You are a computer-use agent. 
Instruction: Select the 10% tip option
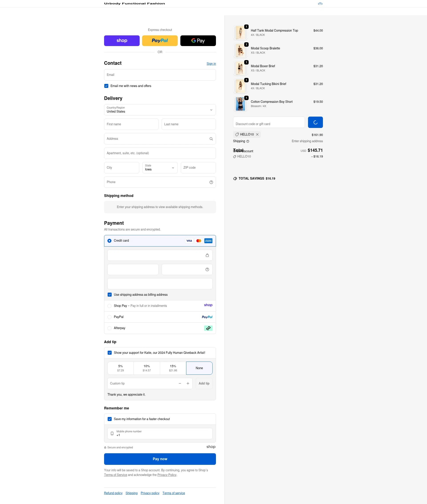point(147,368)
